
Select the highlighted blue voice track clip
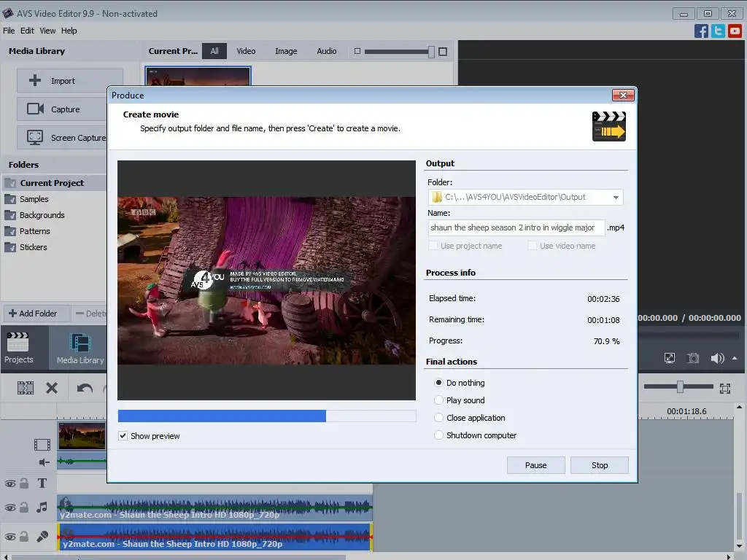(x=215, y=537)
